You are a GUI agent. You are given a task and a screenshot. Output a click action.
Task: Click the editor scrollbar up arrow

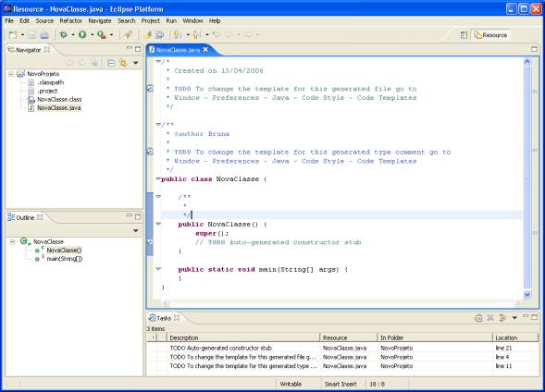tap(527, 62)
